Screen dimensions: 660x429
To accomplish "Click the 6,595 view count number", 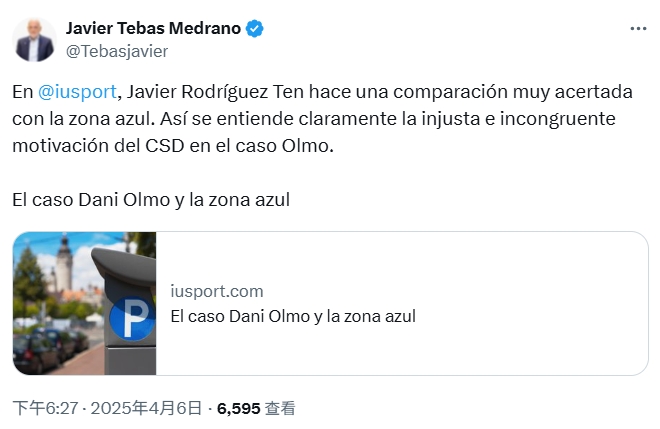I will tap(238, 408).
